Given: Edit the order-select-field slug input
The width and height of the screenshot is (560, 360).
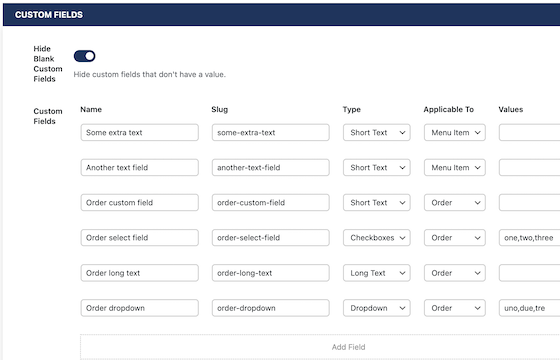Looking at the screenshot, I should tap(271, 238).
